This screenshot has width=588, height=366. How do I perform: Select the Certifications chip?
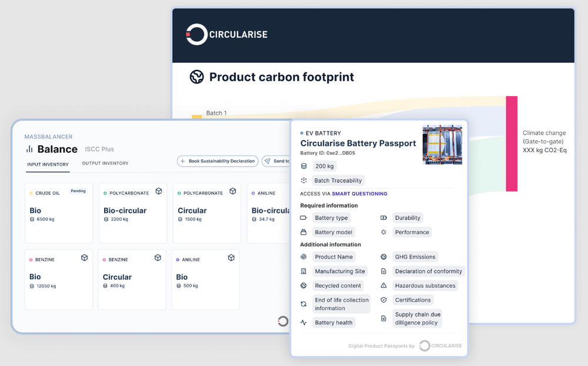[413, 300]
